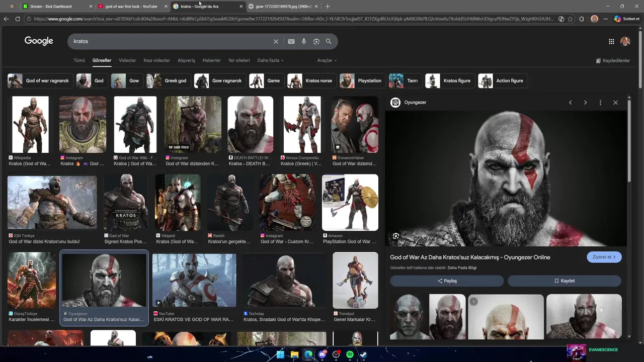Switch to the Tümü results tab

click(x=79, y=60)
